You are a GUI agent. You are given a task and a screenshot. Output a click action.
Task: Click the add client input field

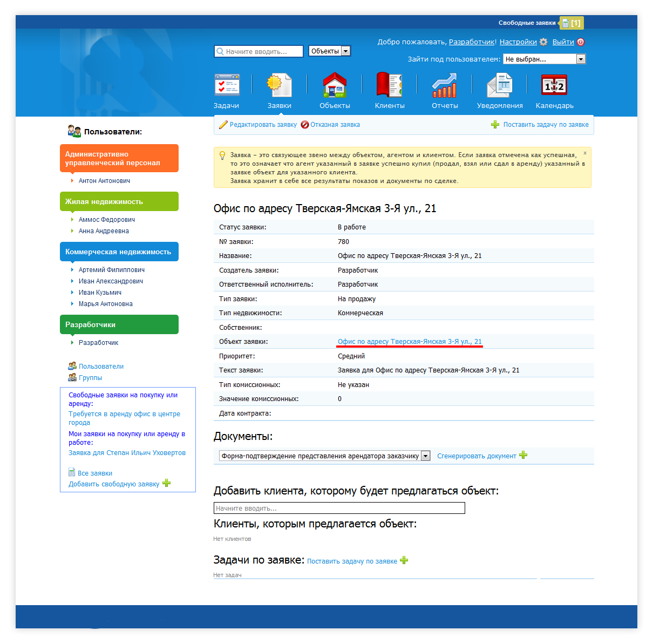click(339, 508)
